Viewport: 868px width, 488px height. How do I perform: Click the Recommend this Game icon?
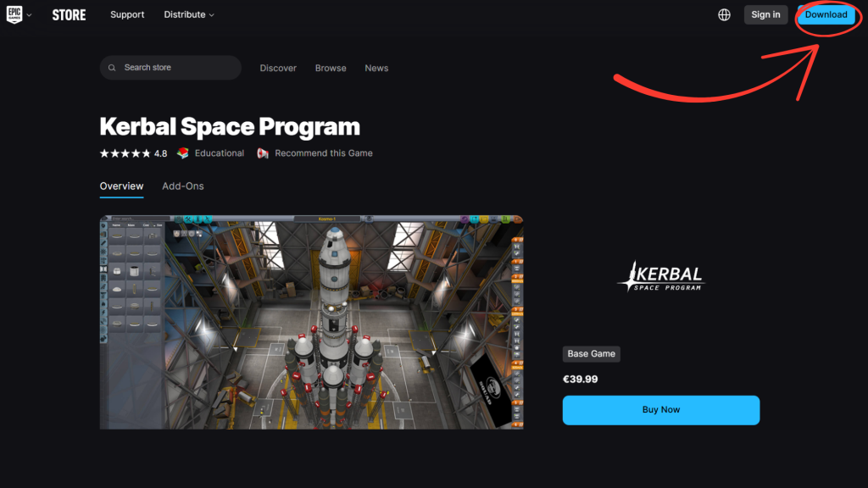tap(263, 153)
